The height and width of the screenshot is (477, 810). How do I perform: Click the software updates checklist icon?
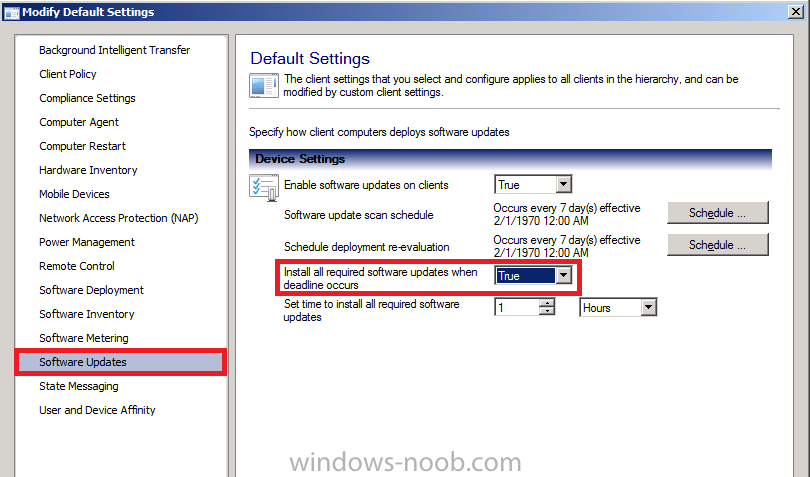pyautogui.click(x=264, y=188)
